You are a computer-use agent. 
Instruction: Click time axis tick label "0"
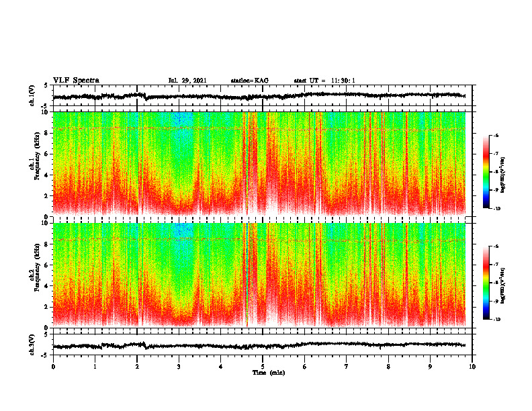[x=53, y=367]
